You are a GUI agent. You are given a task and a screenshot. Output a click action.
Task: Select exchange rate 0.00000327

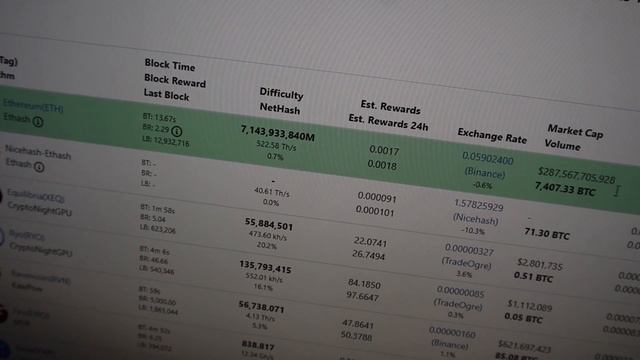coord(469,249)
